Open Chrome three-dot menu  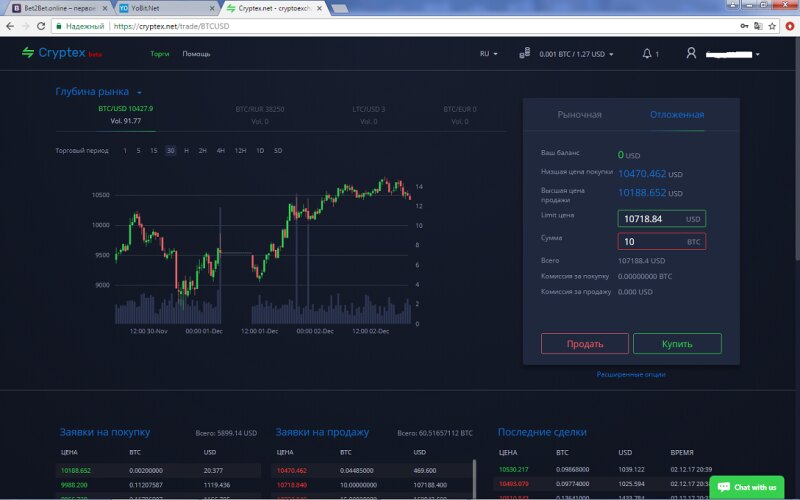[788, 26]
